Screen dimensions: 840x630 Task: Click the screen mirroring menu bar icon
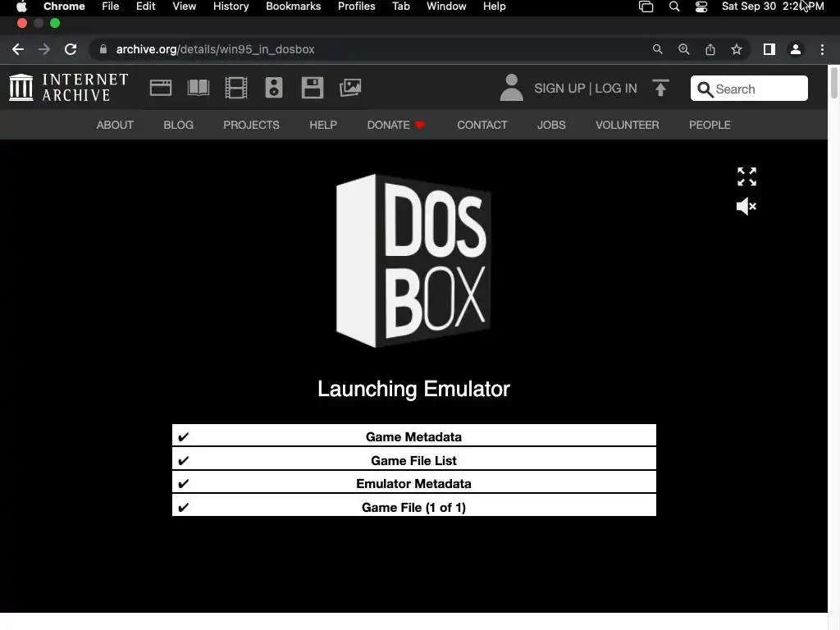point(646,7)
